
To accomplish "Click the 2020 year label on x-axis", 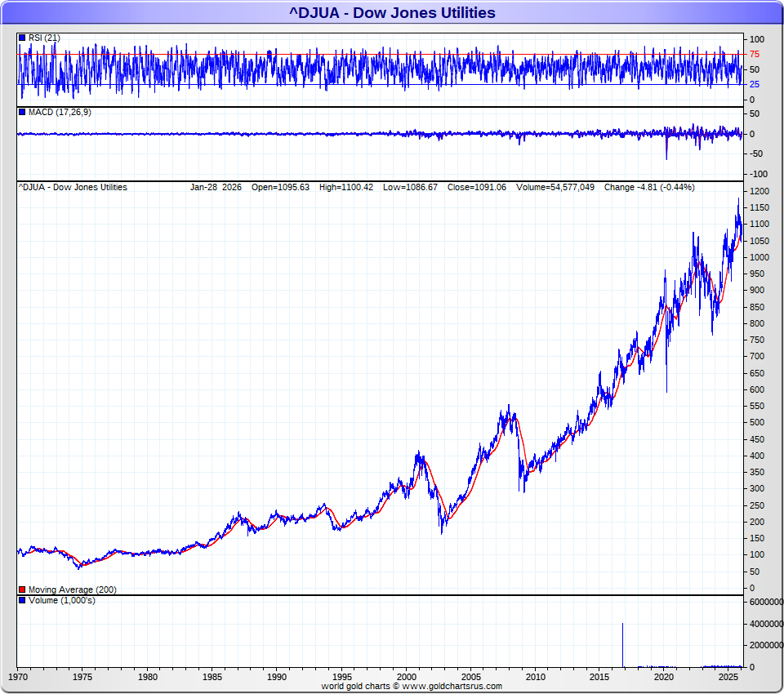I will [x=664, y=677].
